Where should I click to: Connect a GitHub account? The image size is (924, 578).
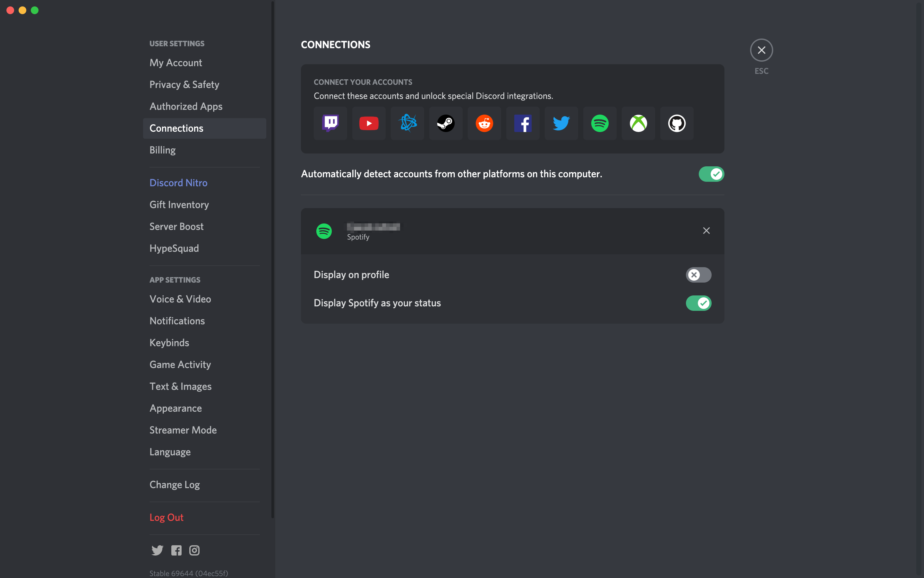pyautogui.click(x=677, y=123)
